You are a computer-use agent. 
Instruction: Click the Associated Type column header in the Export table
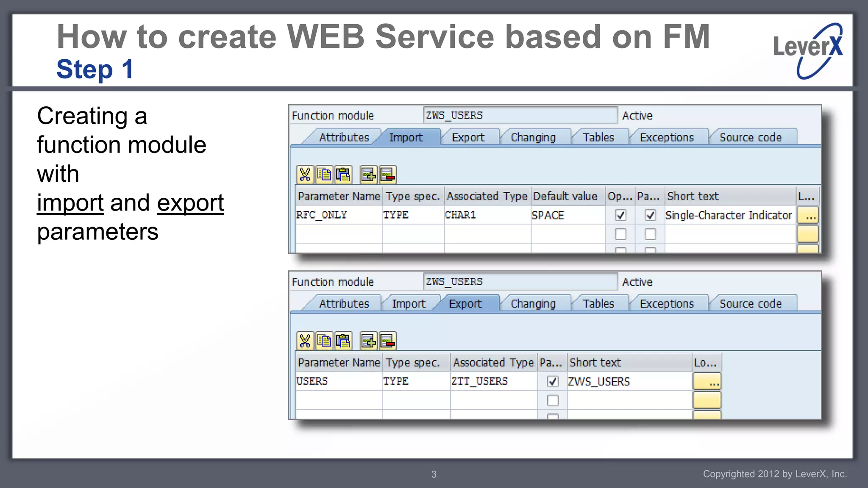coord(494,363)
